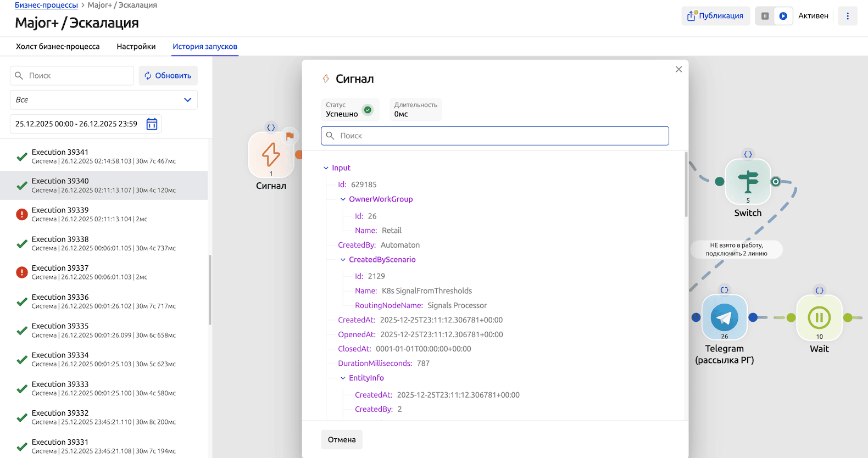Collapse the Input tree section
Image resolution: width=868 pixels, height=458 pixels.
click(x=326, y=168)
